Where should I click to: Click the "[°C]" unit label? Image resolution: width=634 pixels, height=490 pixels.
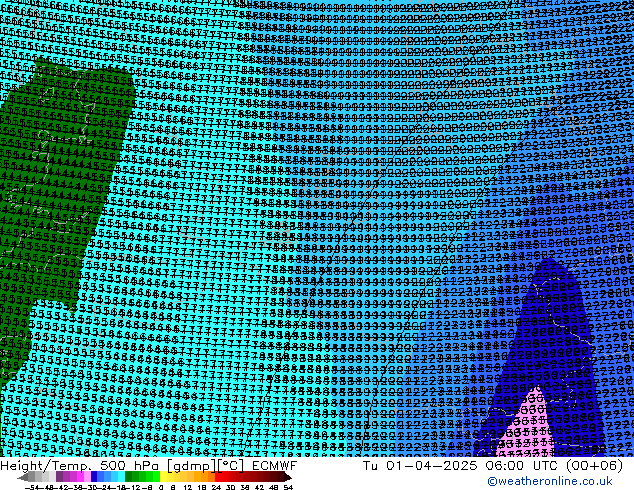[230, 466]
